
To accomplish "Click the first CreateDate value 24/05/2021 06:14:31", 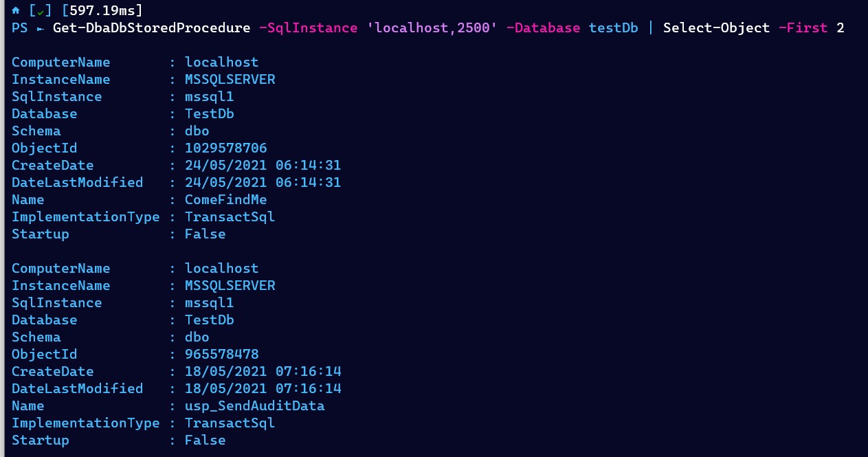I will point(263,166).
